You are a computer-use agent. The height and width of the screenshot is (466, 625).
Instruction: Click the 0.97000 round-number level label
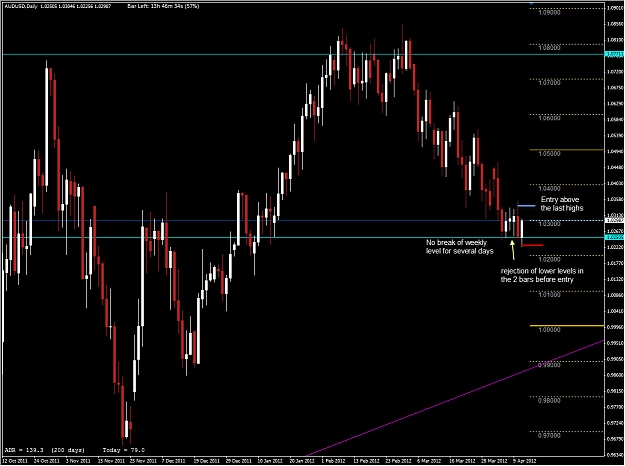[x=549, y=435]
